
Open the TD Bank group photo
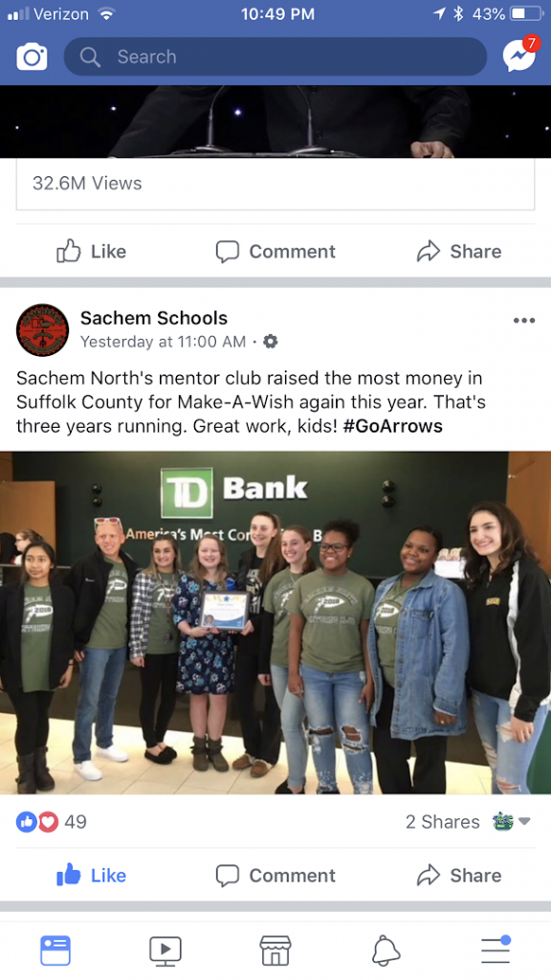[x=275, y=622]
